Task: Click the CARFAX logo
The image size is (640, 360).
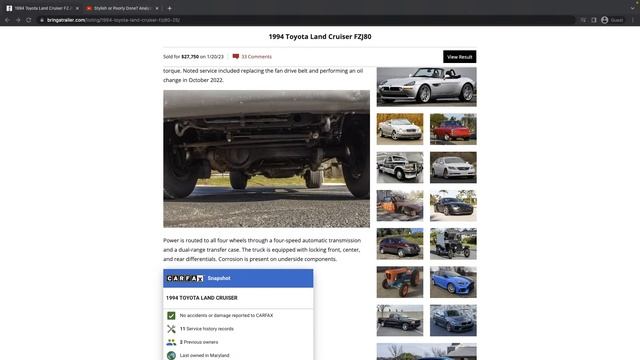Action: [x=185, y=278]
